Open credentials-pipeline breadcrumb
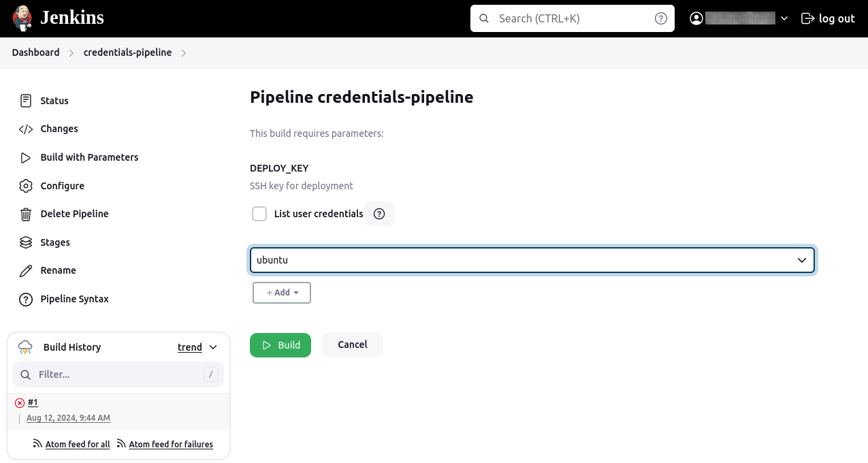This screenshot has width=868, height=463. click(x=127, y=52)
